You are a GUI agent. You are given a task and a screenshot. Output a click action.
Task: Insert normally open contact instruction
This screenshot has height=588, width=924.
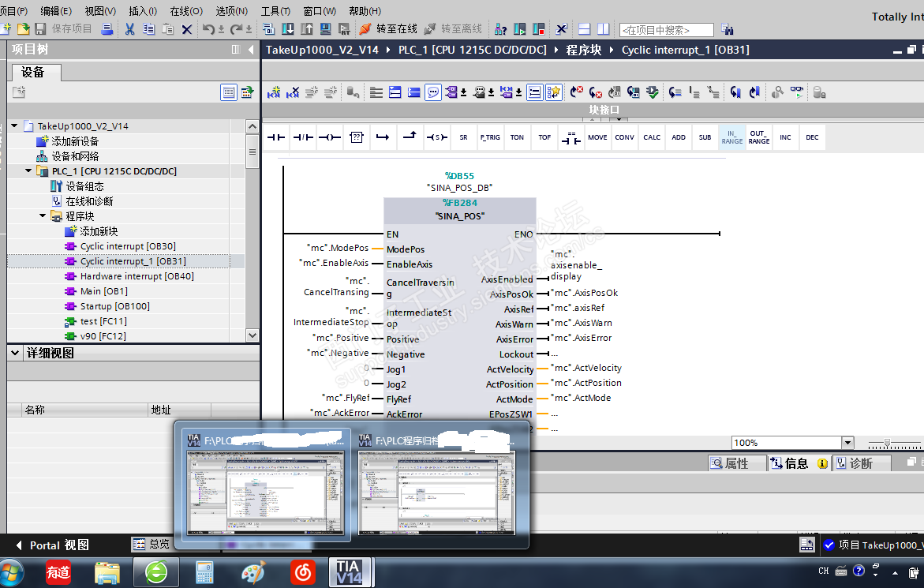(276, 137)
